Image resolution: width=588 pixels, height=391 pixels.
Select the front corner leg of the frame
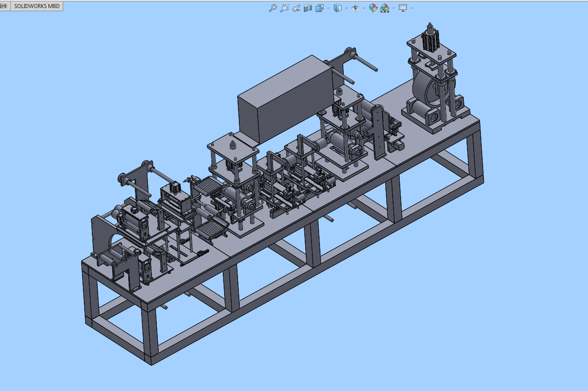(149, 334)
